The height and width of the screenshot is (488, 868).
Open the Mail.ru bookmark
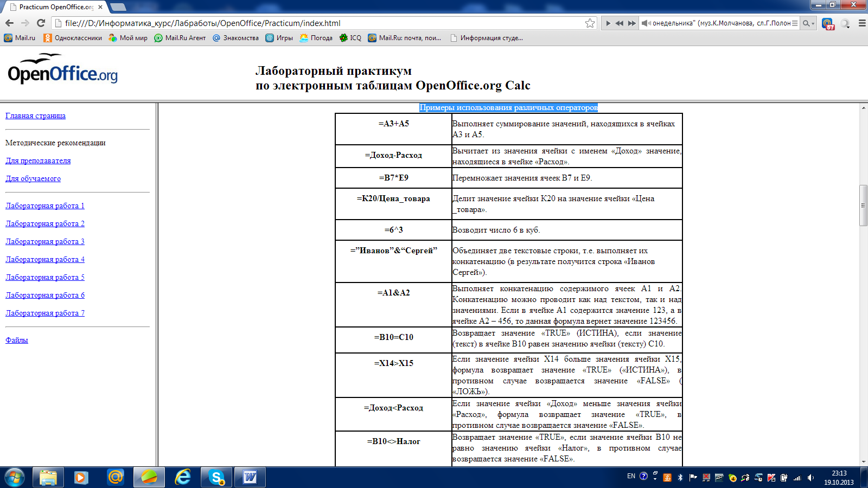tap(20, 38)
